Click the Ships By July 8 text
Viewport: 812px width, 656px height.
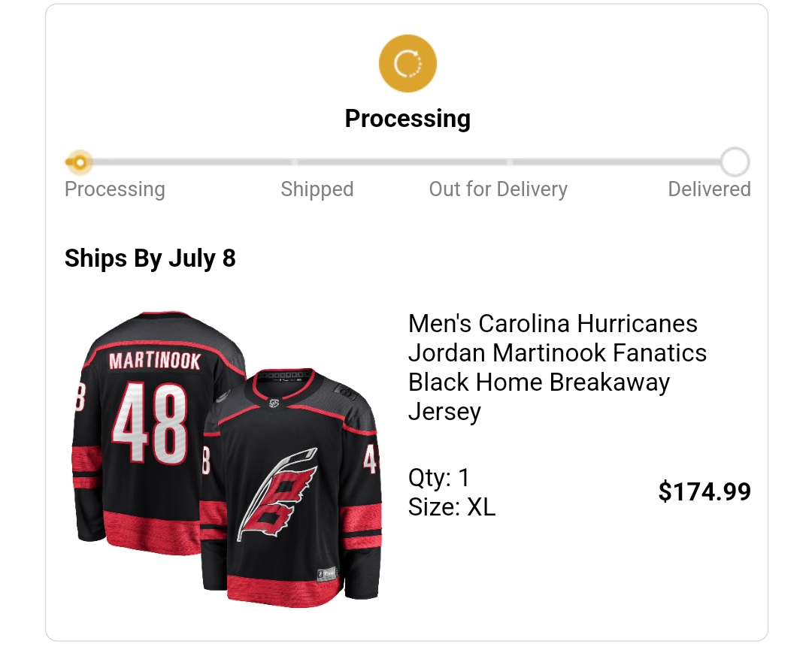coord(150,258)
